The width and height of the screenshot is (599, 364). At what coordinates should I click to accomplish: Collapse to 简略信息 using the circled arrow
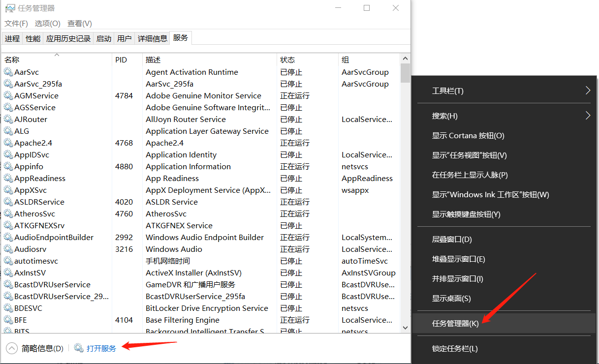coord(12,348)
